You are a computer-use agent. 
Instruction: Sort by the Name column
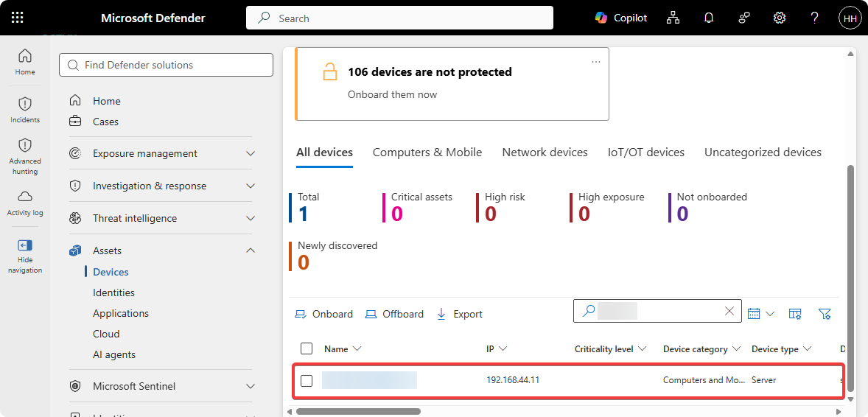(343, 349)
